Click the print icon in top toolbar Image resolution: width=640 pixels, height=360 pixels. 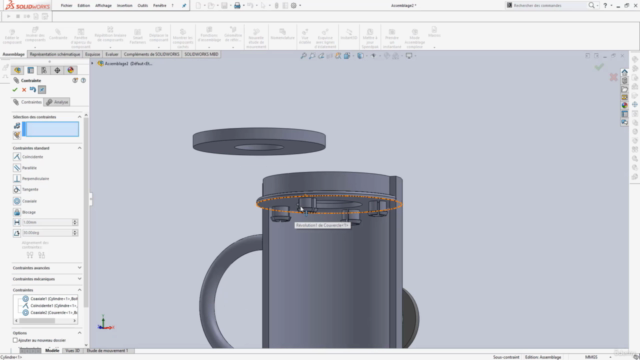237,6
